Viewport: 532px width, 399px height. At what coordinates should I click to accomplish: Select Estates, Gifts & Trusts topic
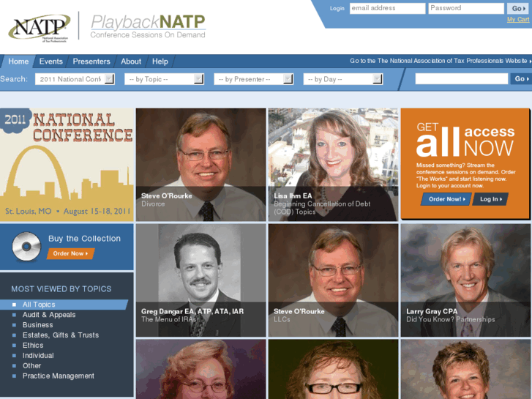pos(61,335)
